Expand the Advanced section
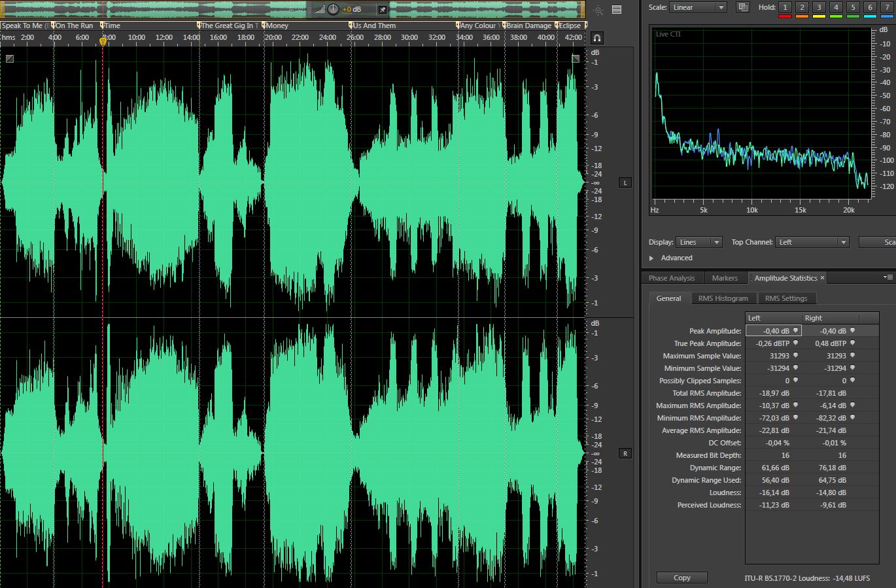The width and height of the screenshot is (896, 588). [x=651, y=258]
